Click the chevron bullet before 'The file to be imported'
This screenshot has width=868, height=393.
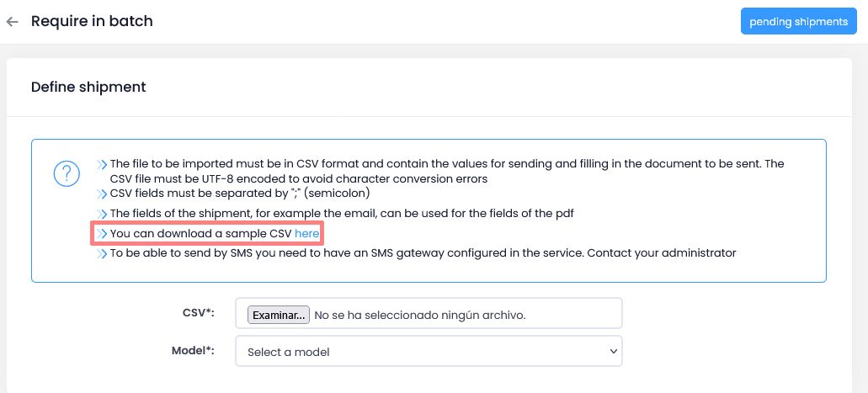click(x=102, y=164)
